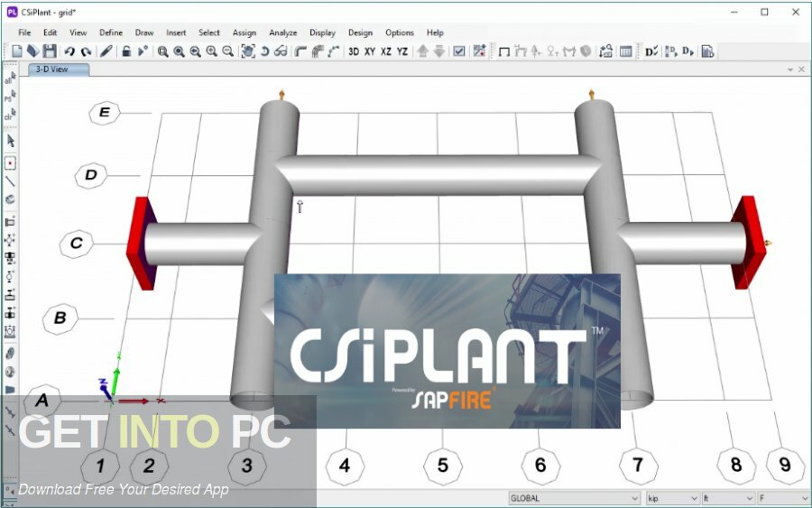Select the draw point tool in sidebar
This screenshot has height=508, width=812.
10,163
